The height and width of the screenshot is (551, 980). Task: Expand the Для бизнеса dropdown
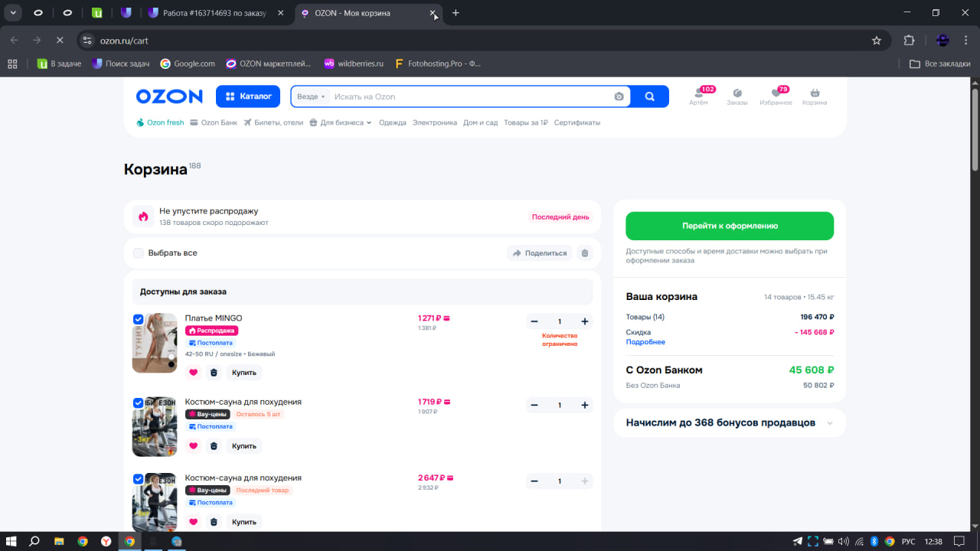341,122
